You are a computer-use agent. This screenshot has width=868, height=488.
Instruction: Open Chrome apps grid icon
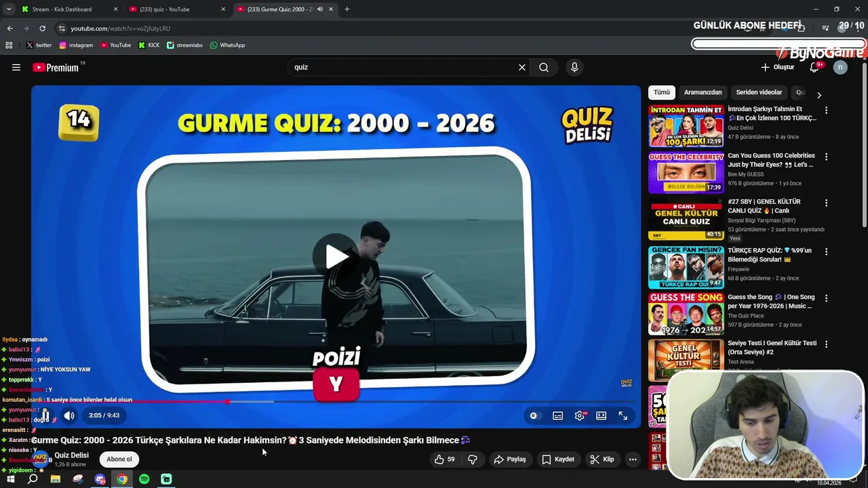(x=9, y=45)
